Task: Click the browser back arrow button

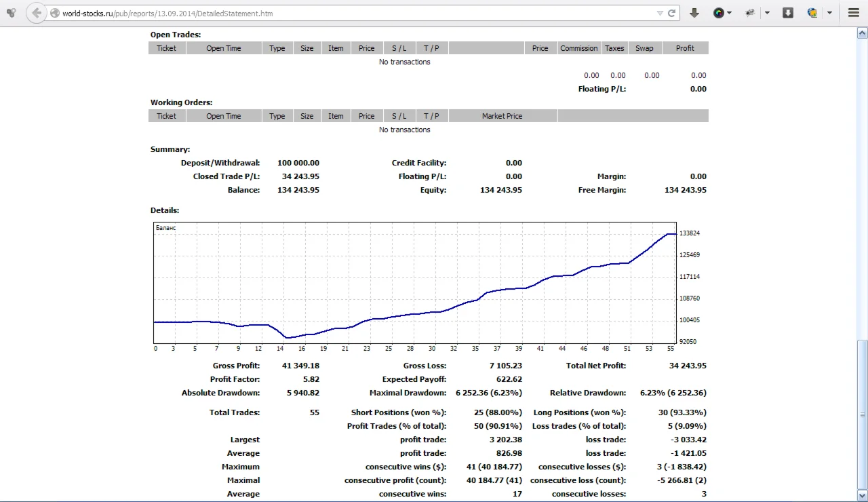Action: pyautogui.click(x=37, y=13)
